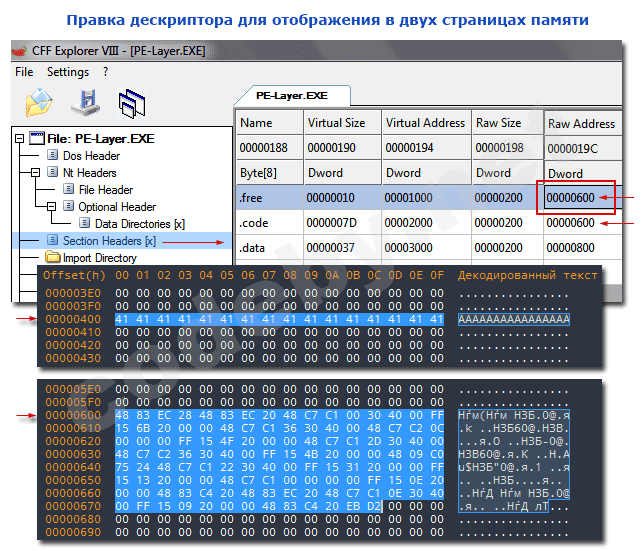
Task: Click hex offset row 00000600
Action: pos(73,415)
